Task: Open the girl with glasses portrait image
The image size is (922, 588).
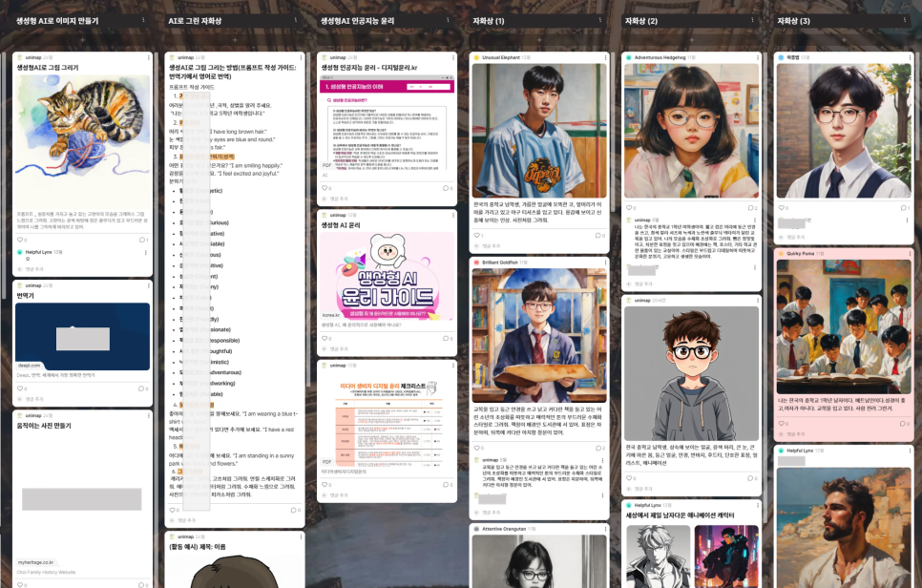Action: [691, 131]
